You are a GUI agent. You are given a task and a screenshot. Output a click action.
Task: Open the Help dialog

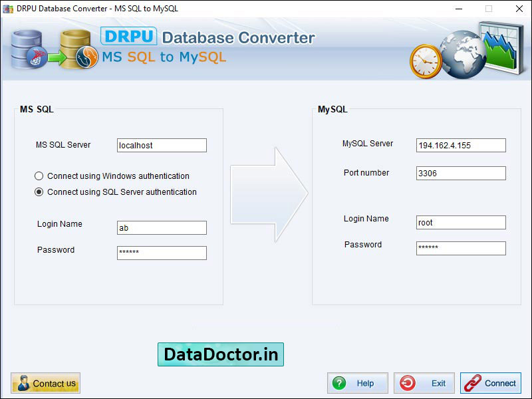pos(357,382)
